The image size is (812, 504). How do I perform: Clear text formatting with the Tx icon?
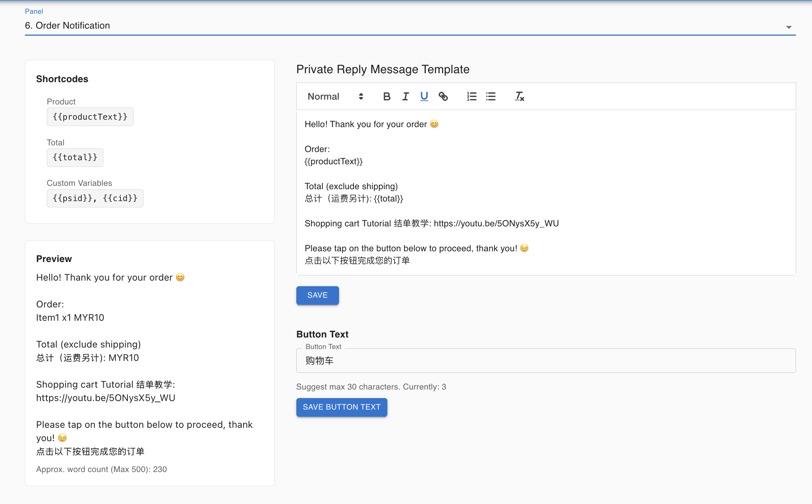[x=519, y=97]
